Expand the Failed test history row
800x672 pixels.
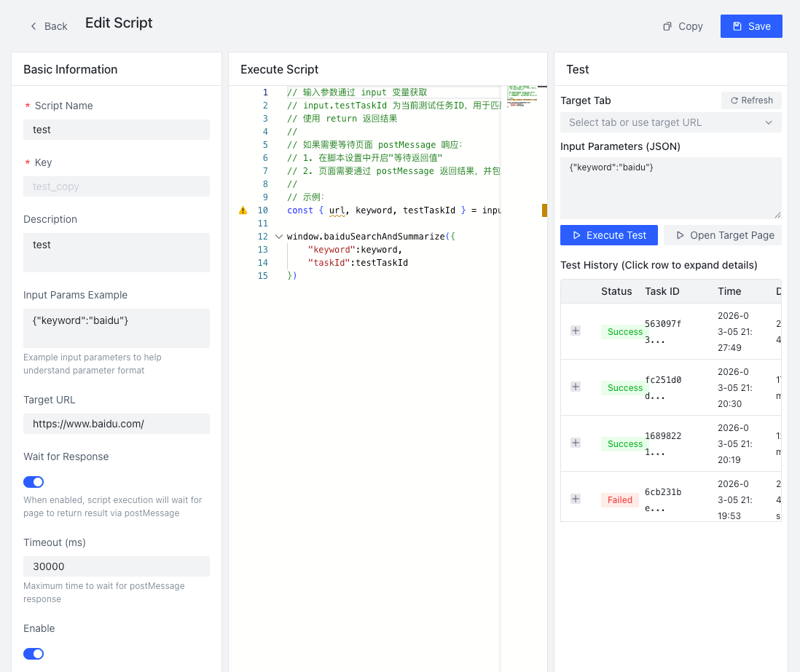576,499
